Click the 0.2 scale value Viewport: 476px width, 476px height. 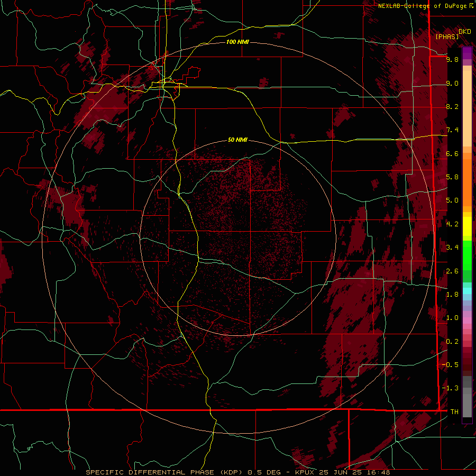point(452,342)
